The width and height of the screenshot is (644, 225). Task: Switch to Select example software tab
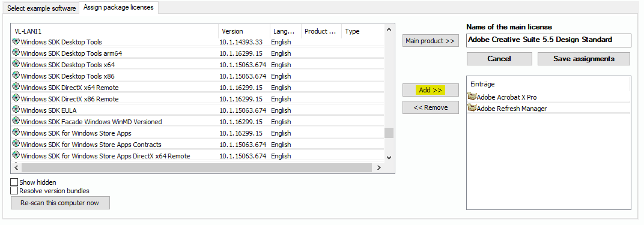41,8
